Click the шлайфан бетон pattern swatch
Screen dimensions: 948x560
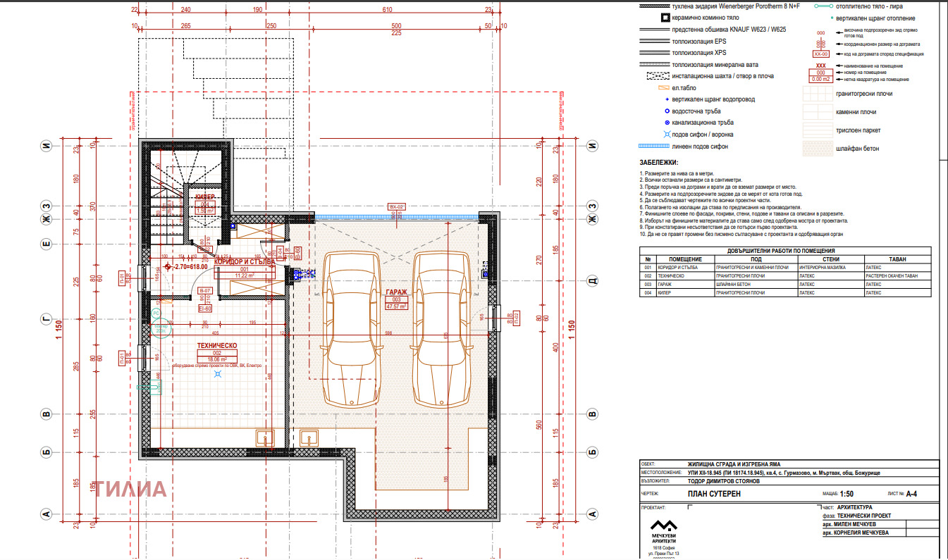coord(821,148)
